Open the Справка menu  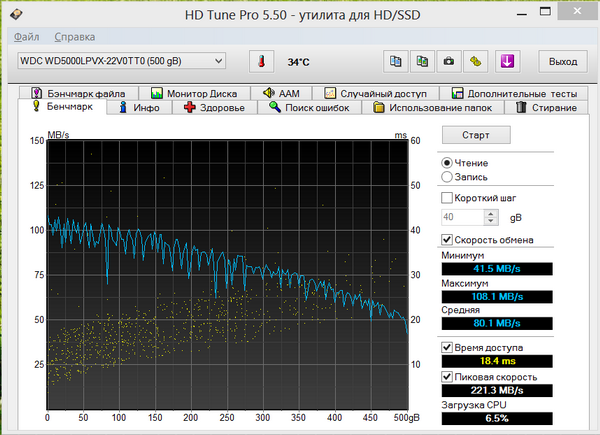(75, 36)
